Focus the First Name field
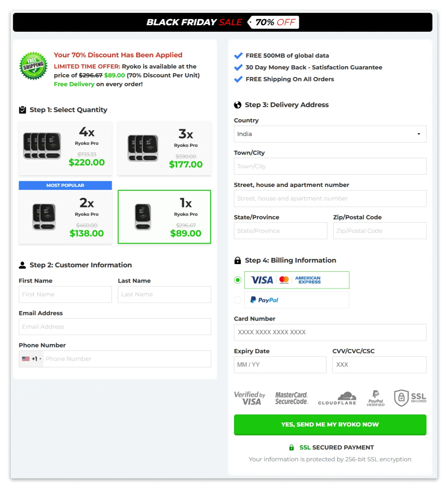Viewport: 448px width, 489px height. click(65, 294)
